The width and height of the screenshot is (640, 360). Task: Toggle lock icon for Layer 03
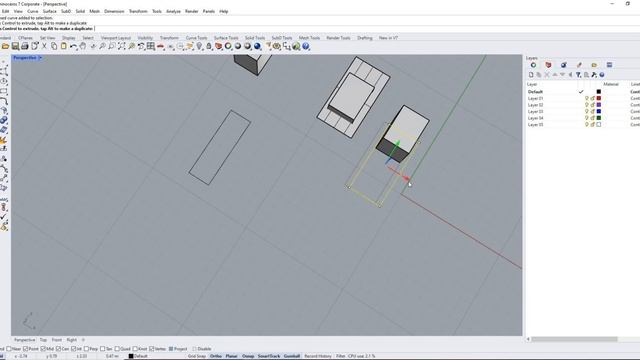(x=592, y=111)
